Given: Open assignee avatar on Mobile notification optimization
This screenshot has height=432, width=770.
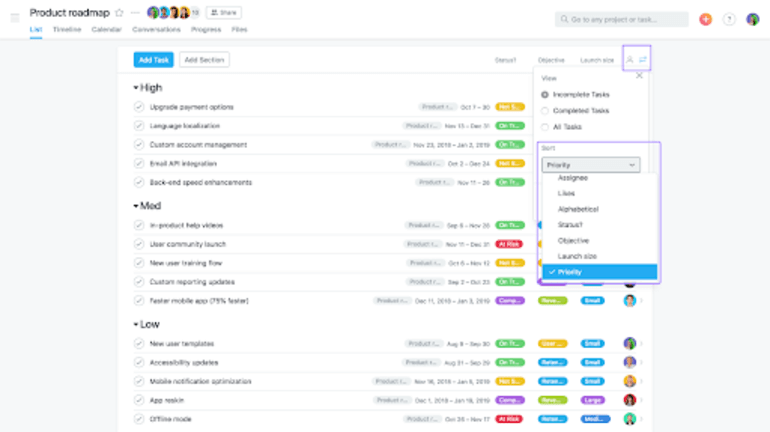Looking at the screenshot, I should [630, 381].
